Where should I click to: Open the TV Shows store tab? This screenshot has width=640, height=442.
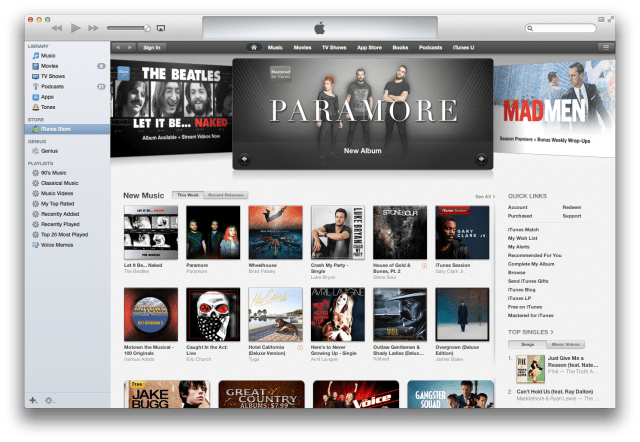click(x=334, y=47)
